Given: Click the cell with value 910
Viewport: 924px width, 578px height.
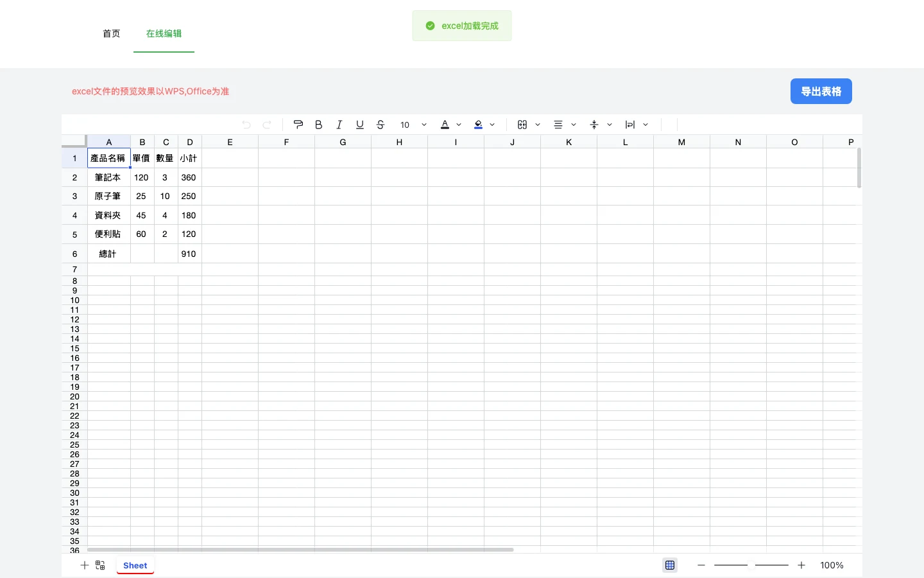Looking at the screenshot, I should pos(189,254).
